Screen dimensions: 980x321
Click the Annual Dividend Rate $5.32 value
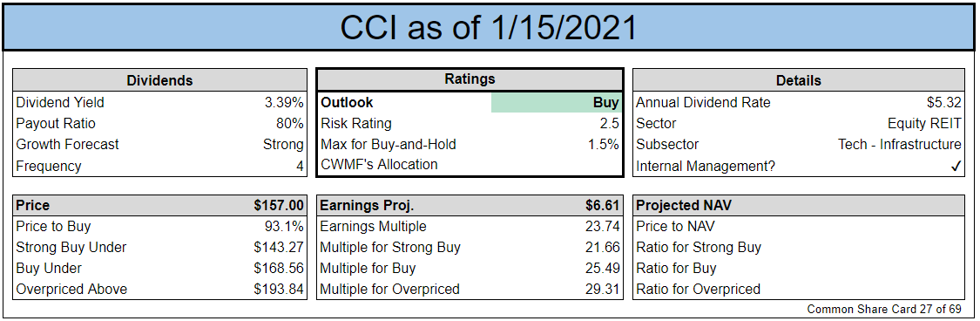(x=944, y=103)
